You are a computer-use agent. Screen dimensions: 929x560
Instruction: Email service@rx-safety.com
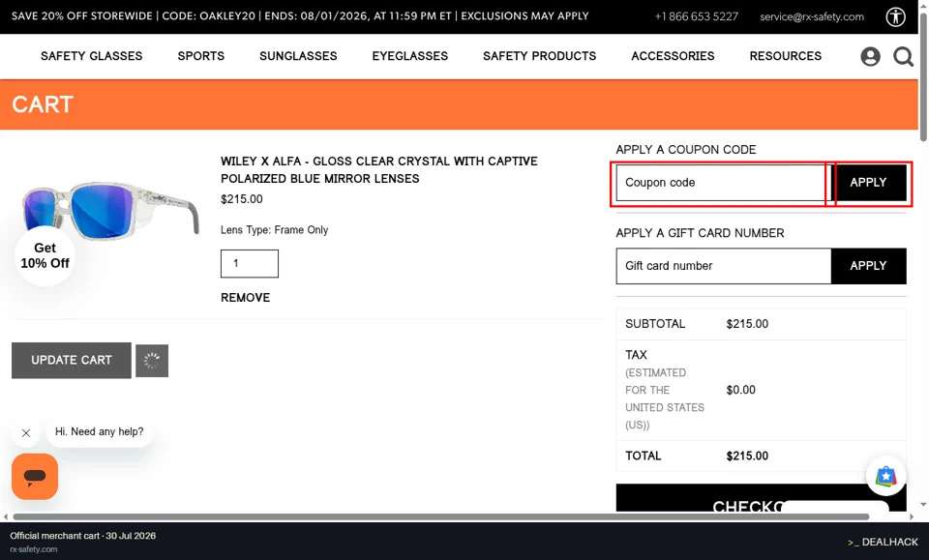pyautogui.click(x=812, y=16)
